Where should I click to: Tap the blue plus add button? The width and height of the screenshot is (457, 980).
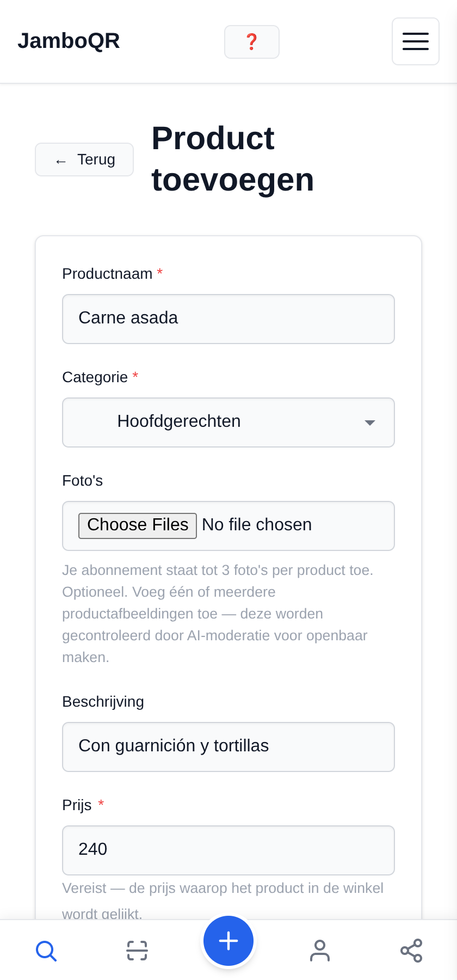click(x=228, y=941)
